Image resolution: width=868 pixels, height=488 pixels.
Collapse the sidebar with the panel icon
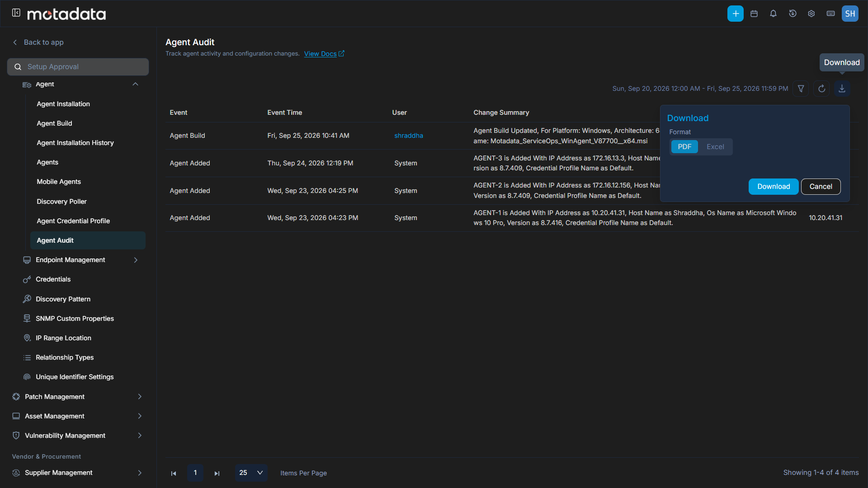(16, 13)
